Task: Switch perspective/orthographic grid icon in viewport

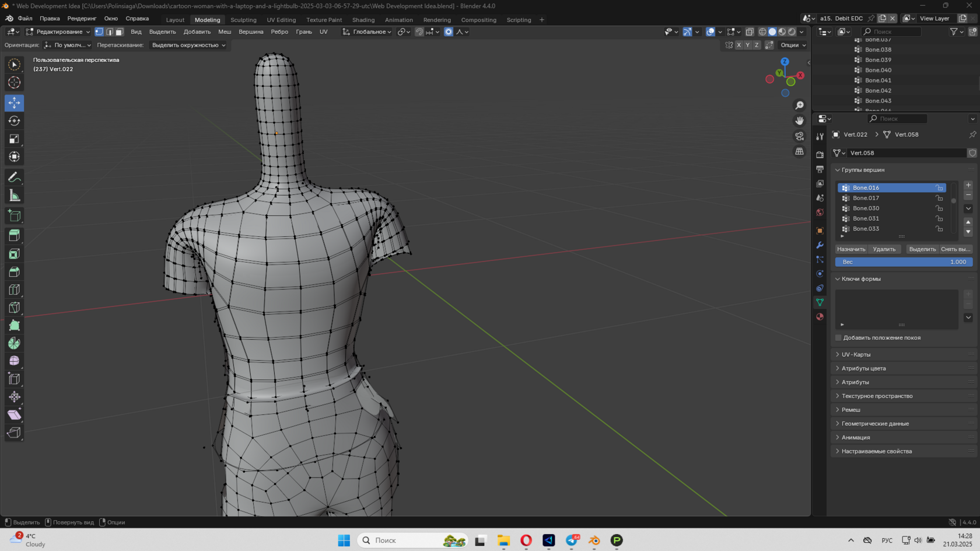Action: (799, 151)
